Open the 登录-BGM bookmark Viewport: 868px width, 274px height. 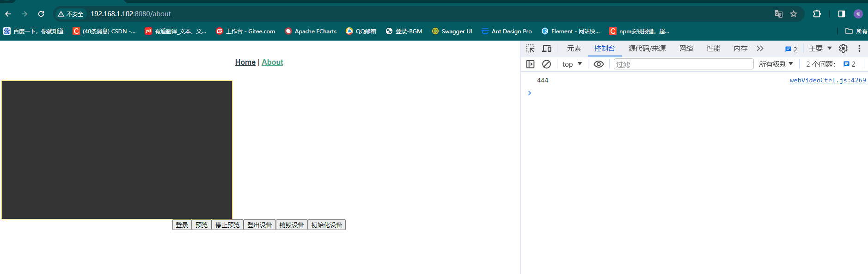click(x=404, y=31)
